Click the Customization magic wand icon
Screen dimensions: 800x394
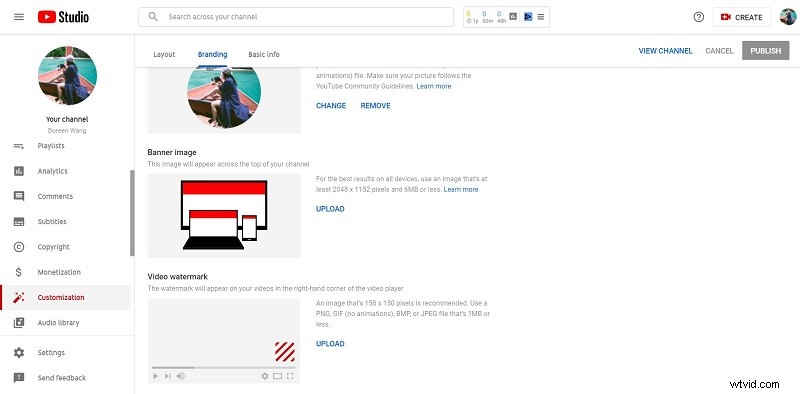click(19, 298)
